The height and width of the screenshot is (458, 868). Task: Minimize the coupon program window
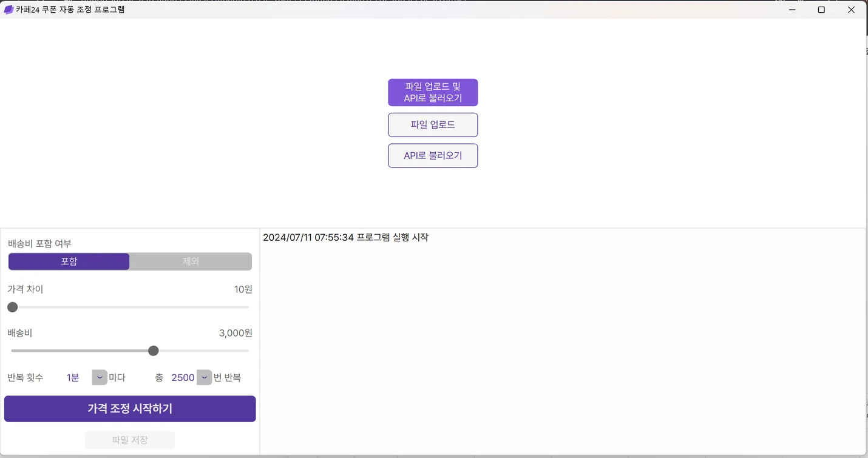coord(792,10)
